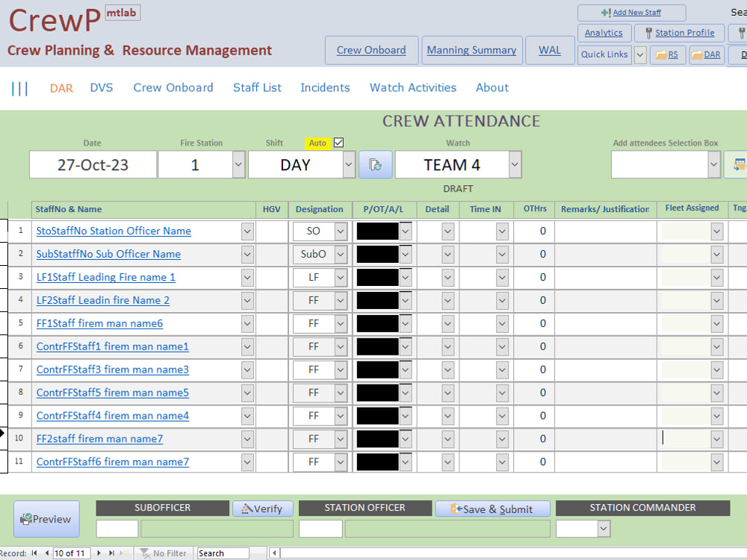
Task: Click the WAL button
Action: tap(550, 50)
